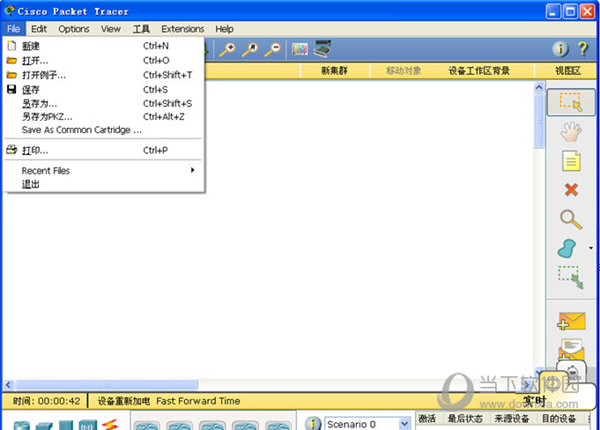Choose 另存为... menu entry
Screen dimensions: 600x430
[x=103, y=103]
